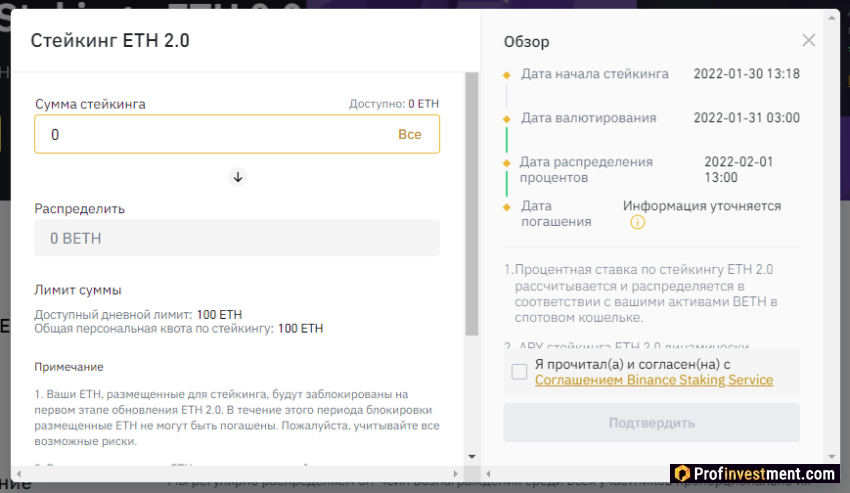Image resolution: width=850 pixels, height=493 pixels.
Task: Click the Лимит суммы heading
Action: 78,290
